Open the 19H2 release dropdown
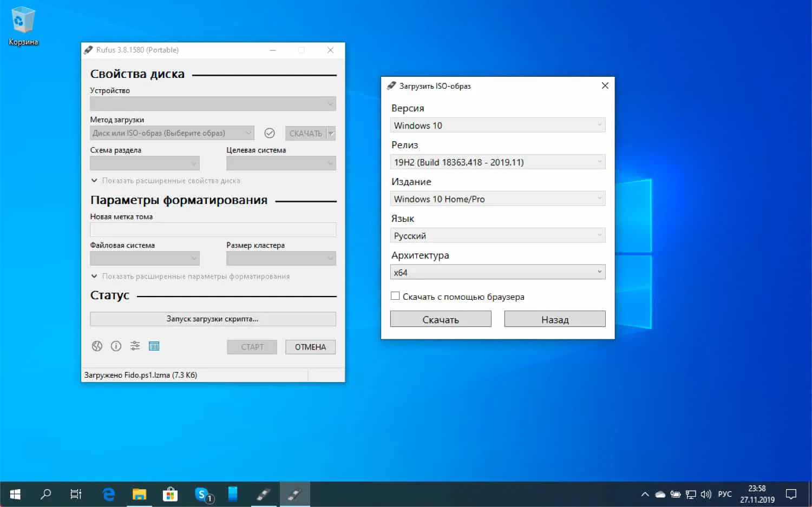 point(497,162)
